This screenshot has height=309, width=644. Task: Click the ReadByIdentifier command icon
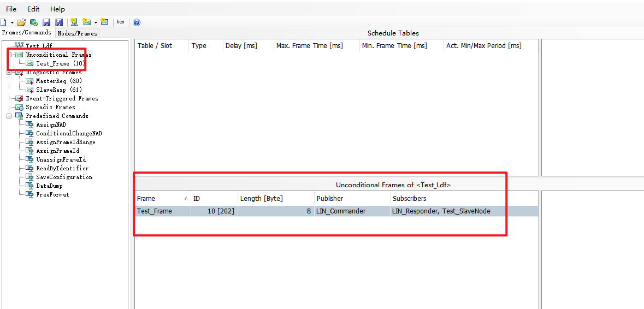point(29,169)
